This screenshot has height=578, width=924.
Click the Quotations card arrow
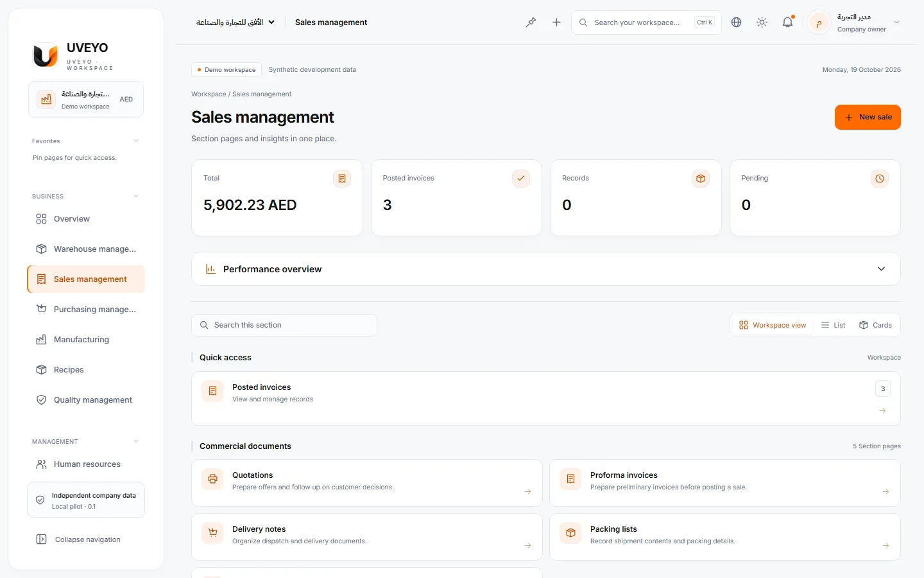(x=528, y=492)
